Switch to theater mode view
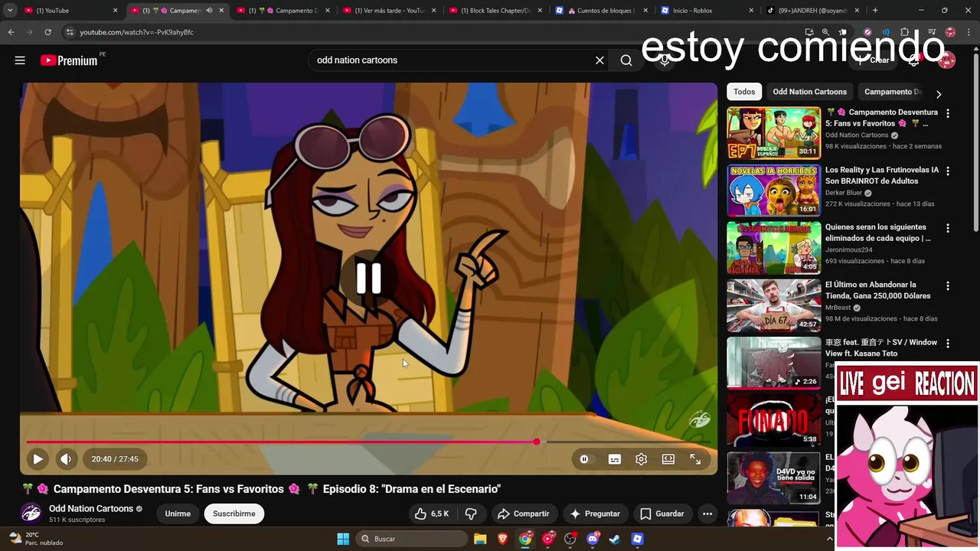Viewport: 980px width, 551px height. [x=668, y=459]
